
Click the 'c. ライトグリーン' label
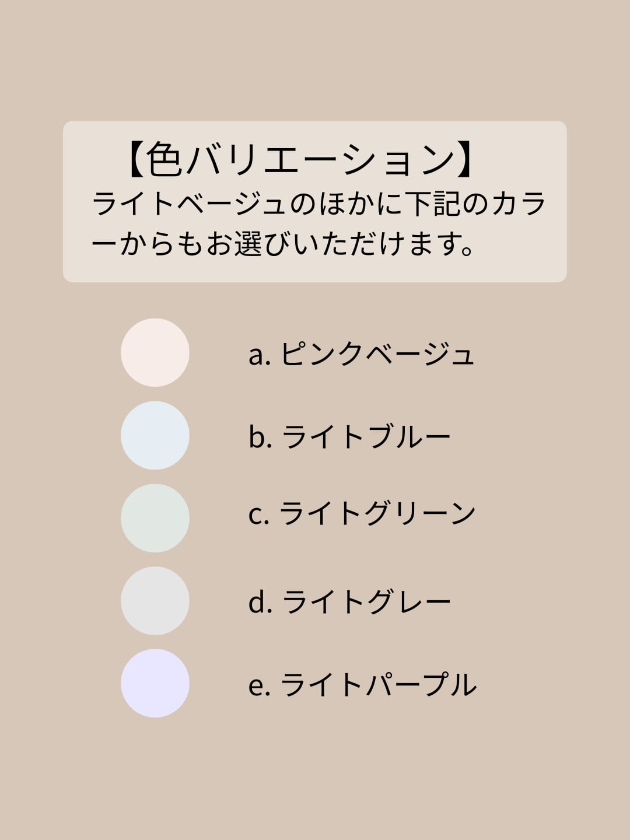[x=362, y=514]
